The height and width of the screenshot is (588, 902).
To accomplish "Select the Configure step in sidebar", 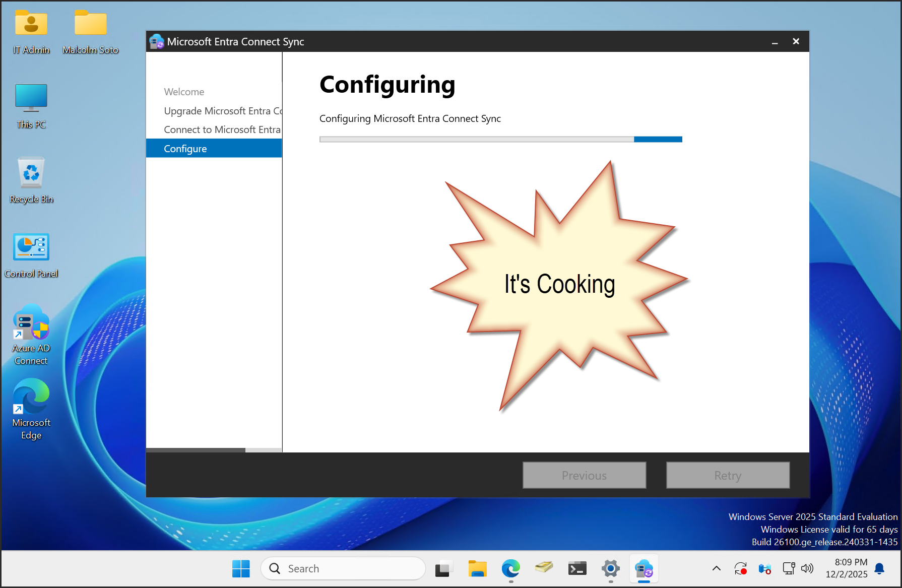I will pos(185,149).
